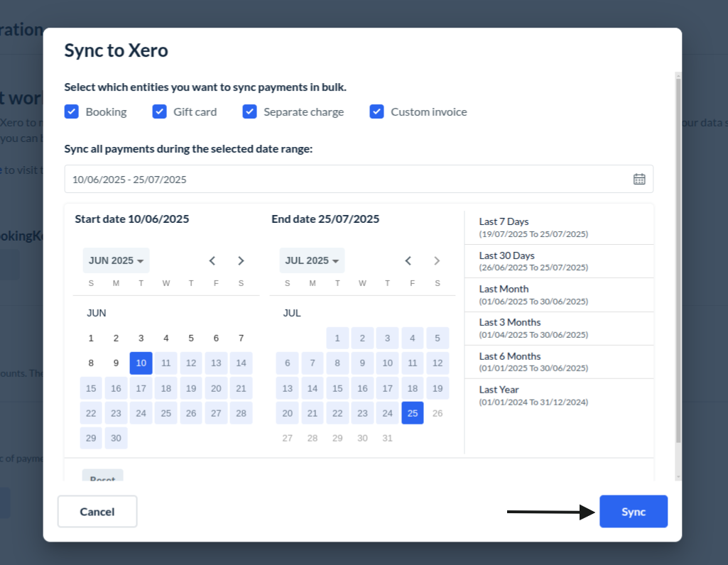Pick July 6 in end calendar
Screen dimensions: 728x565
click(288, 363)
